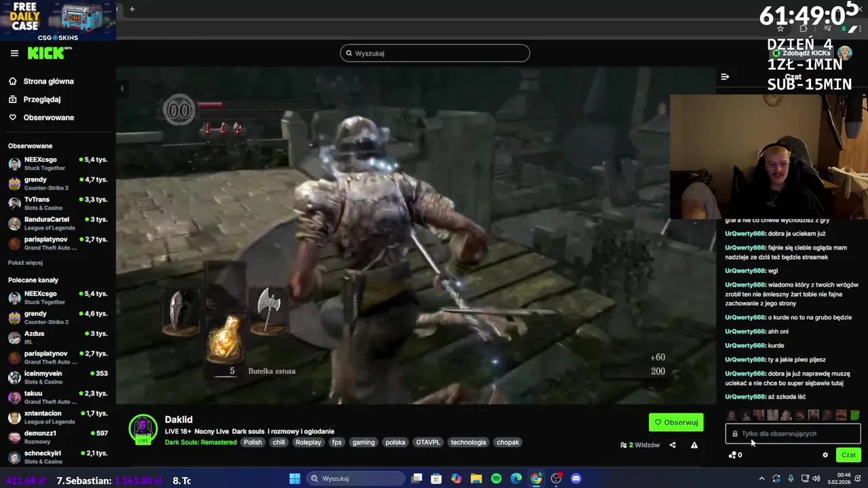868x488 pixels.
Task: Send message with green Czat button
Action: point(848,455)
